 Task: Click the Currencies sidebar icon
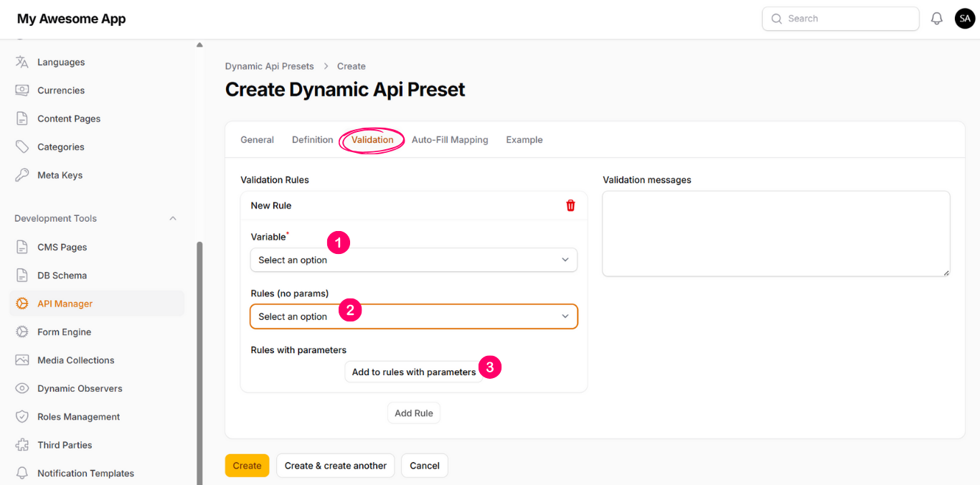22,90
